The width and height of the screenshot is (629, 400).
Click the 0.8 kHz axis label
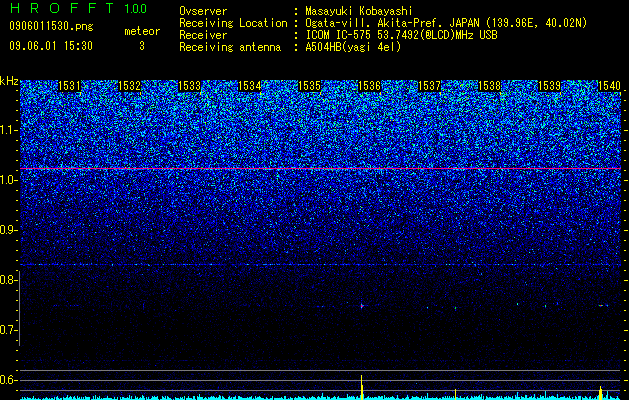coord(8,280)
